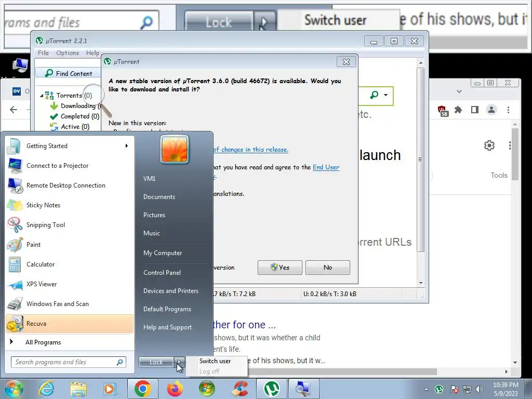Select Downloading category in uTorrent sidebar
532x399 pixels.
point(75,106)
